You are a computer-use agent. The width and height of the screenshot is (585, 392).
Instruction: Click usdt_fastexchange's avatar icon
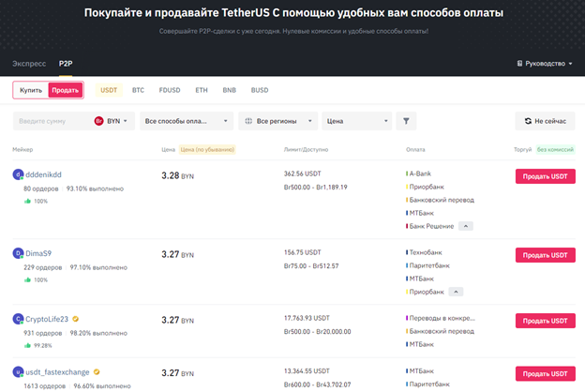18,372
